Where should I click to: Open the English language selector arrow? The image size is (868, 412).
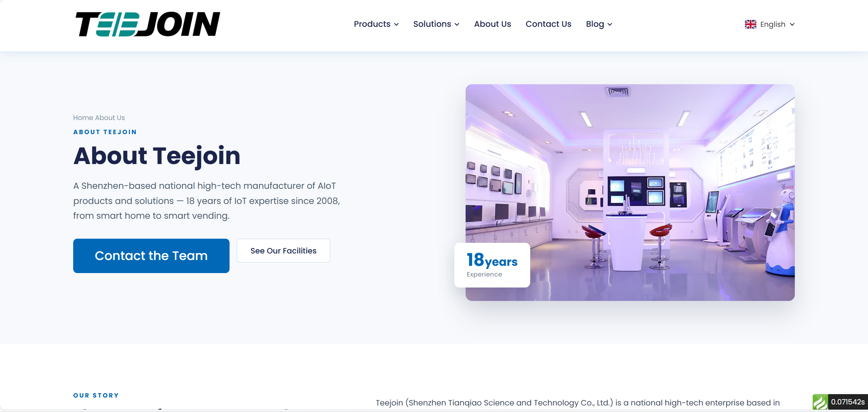[792, 24]
